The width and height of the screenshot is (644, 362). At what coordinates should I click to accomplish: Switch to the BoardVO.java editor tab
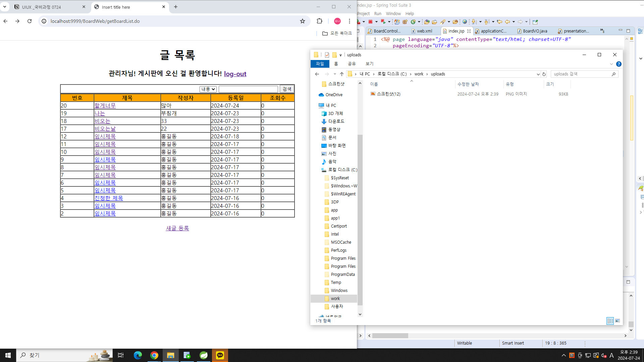(535, 31)
